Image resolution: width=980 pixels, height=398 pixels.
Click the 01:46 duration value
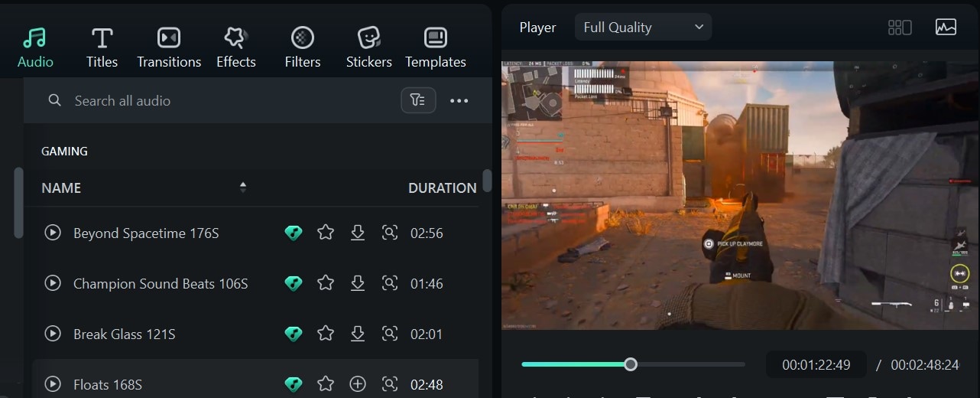tap(427, 283)
